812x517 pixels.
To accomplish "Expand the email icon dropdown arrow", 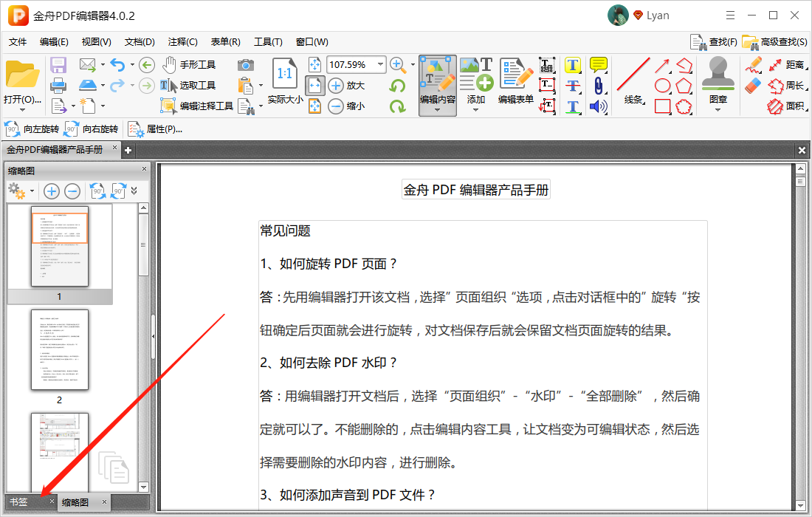I will coord(103,65).
